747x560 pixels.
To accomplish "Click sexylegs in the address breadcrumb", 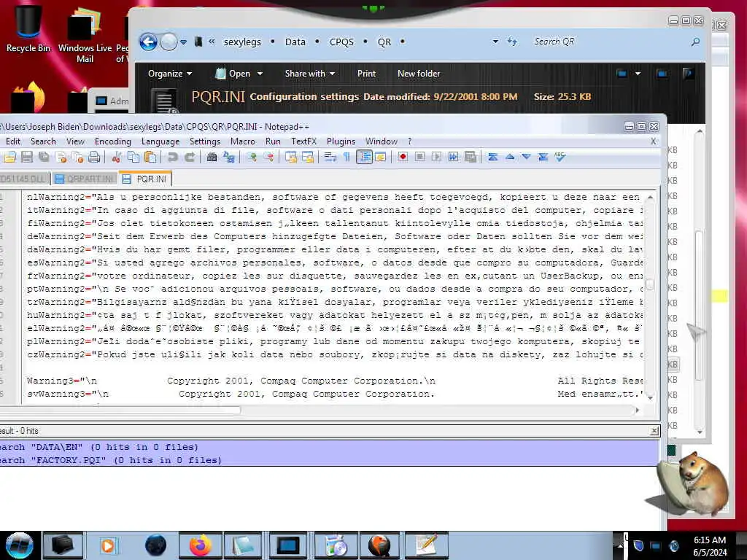I will click(x=242, y=42).
